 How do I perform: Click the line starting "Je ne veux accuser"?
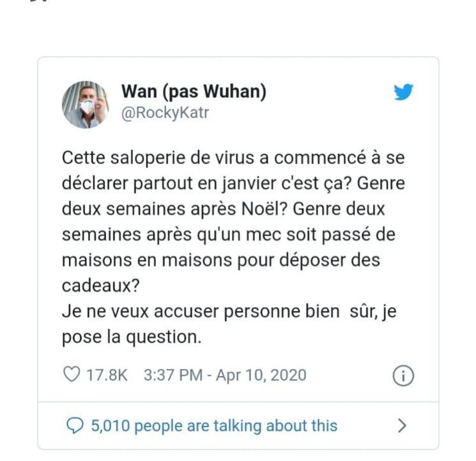coord(224,312)
